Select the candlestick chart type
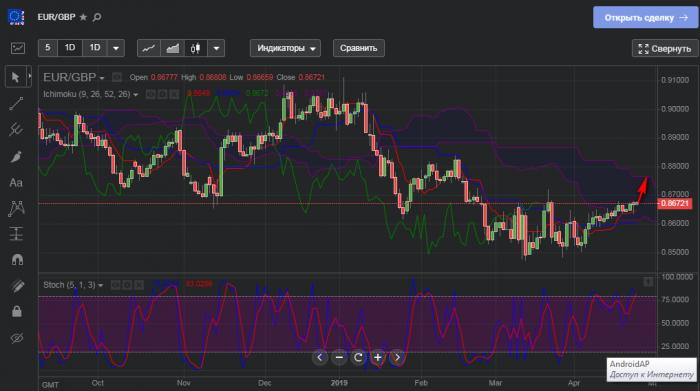Screen dimensions: 700x391 tap(196, 48)
